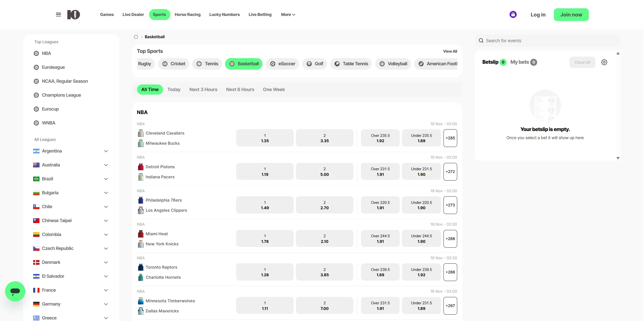The image size is (644, 321).
Task: Open View All top sports
Action: point(450,51)
